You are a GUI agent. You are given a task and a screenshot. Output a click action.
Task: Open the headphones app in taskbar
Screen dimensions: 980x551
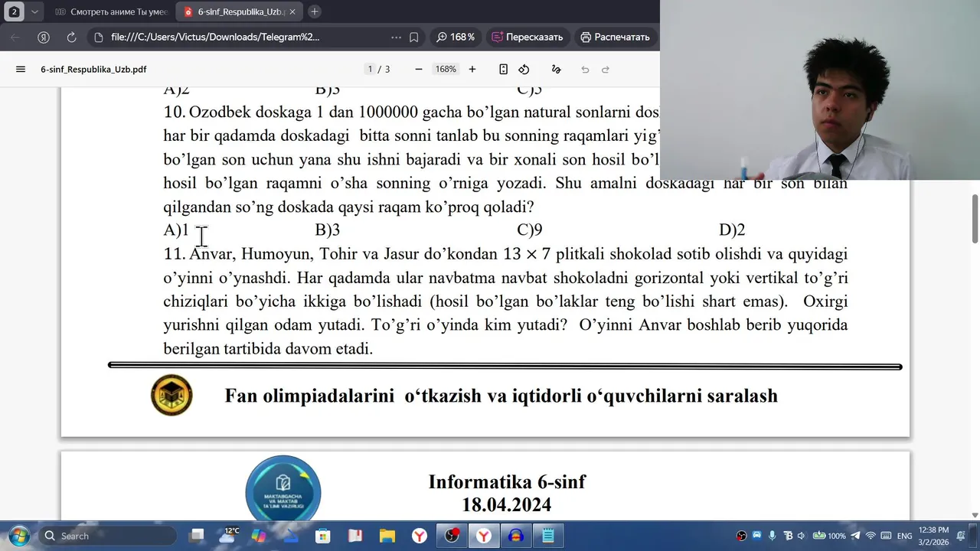(516, 536)
